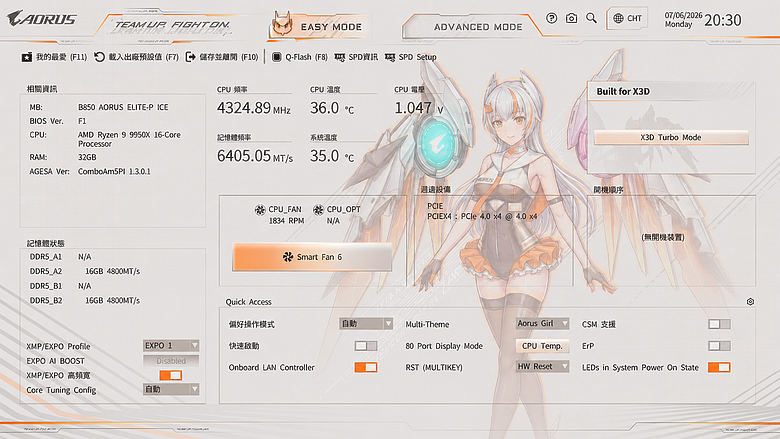This screenshot has height=439, width=780.
Task: Open Quick Access settings gear icon
Action: tap(750, 302)
